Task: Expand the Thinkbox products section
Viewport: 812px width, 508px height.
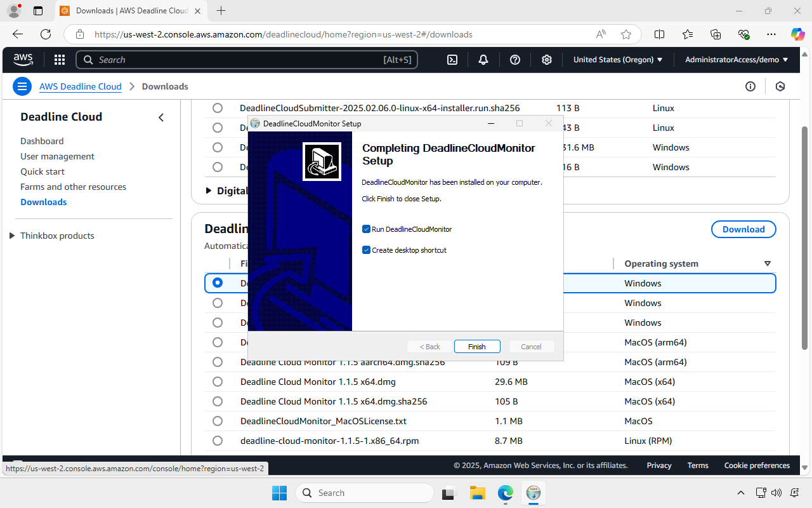Action: tap(11, 235)
